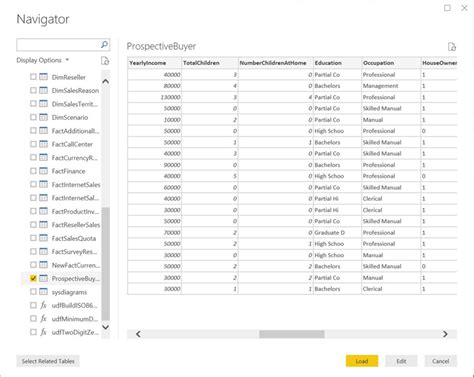Click the search magnifier icon
Viewport: 474px width, 377px height.
[x=104, y=44]
